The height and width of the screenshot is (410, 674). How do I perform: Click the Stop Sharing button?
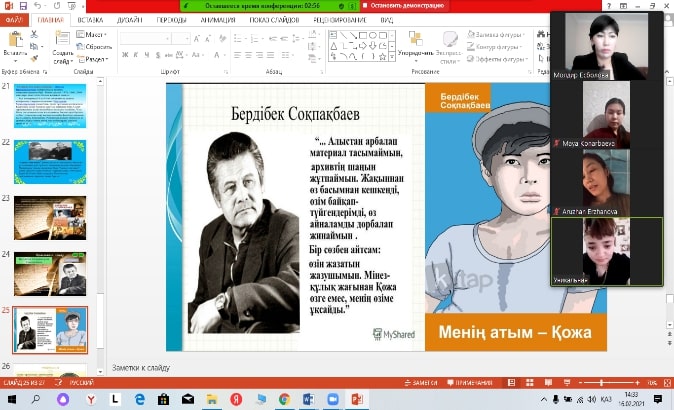click(403, 5)
